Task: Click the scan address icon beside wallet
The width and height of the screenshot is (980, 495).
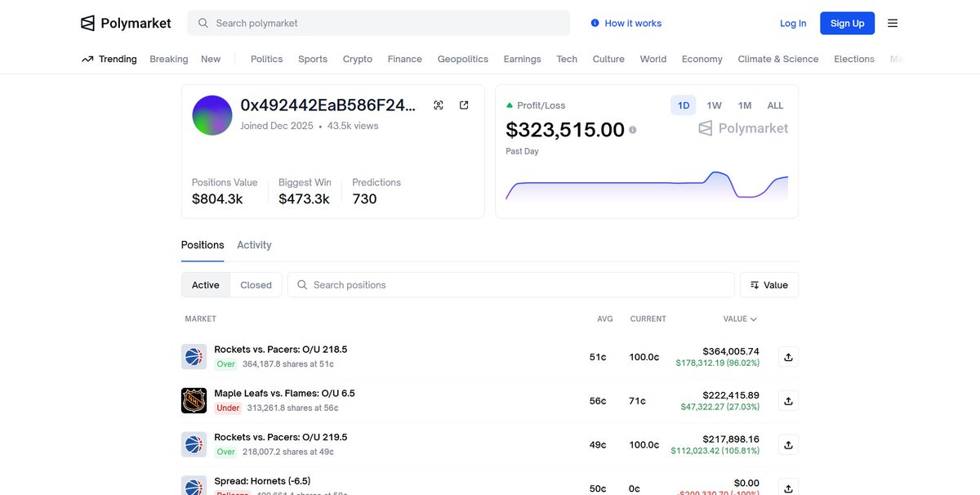Action: [439, 105]
